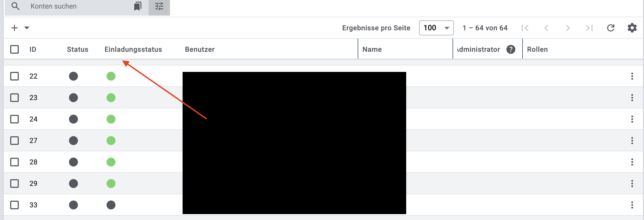Open the row menu for ID 28
The width and height of the screenshot is (644, 220).
[632, 162]
